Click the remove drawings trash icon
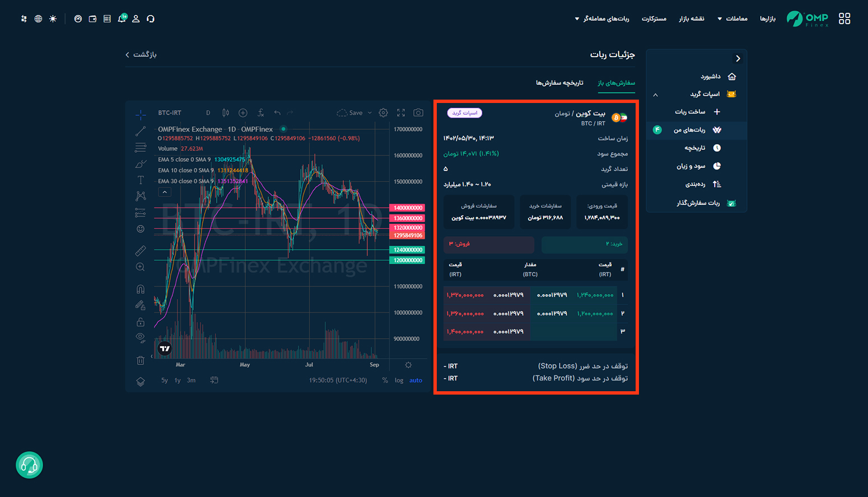This screenshot has width=868, height=497. (x=141, y=360)
